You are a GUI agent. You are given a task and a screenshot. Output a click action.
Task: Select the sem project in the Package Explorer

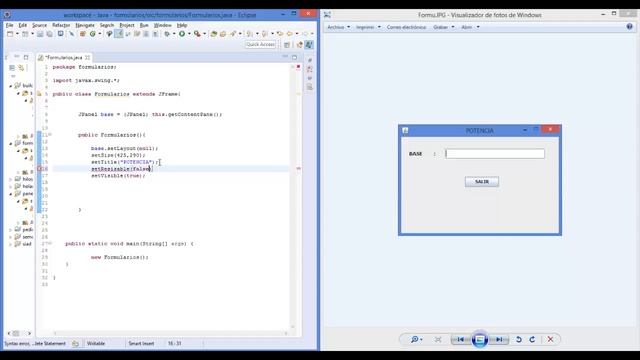click(24, 237)
